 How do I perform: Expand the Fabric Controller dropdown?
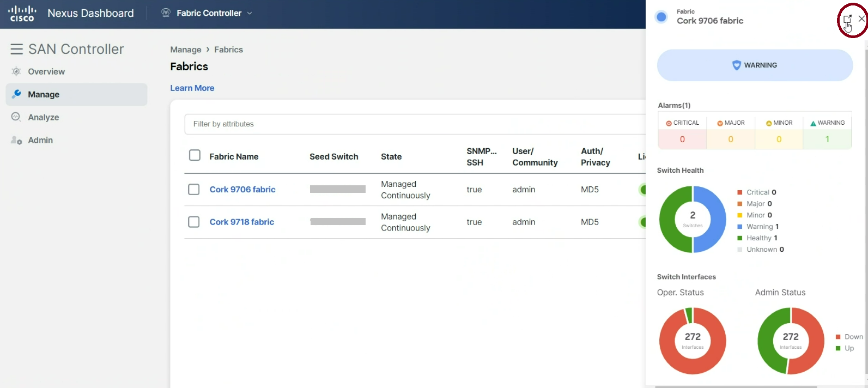[250, 13]
